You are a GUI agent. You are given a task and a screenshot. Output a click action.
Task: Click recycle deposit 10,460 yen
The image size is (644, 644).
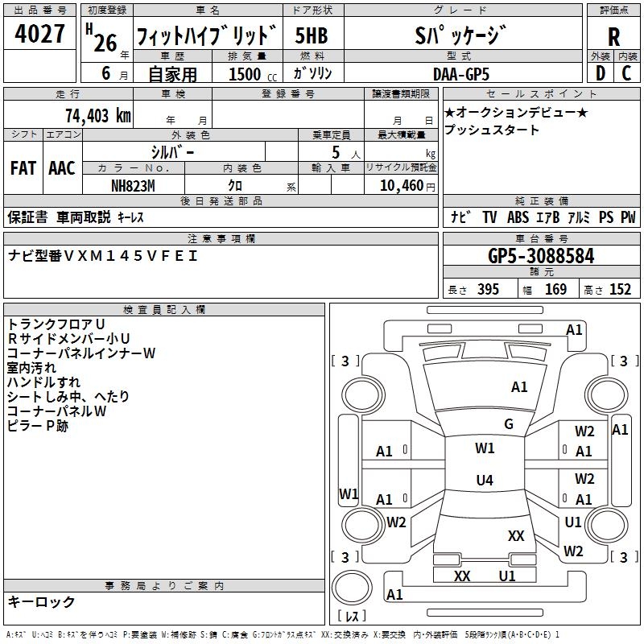[x=407, y=186]
